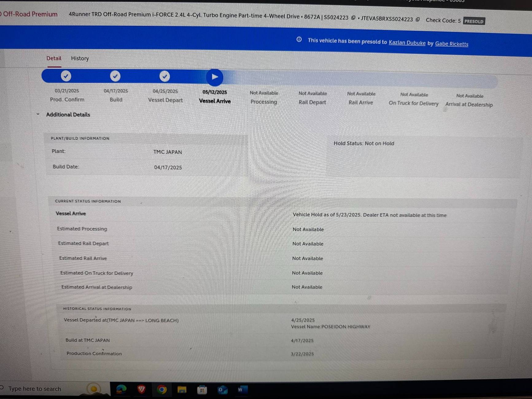Click the Rail Depart stage label
Viewport: 532px width, 399px height.
pyautogui.click(x=312, y=102)
